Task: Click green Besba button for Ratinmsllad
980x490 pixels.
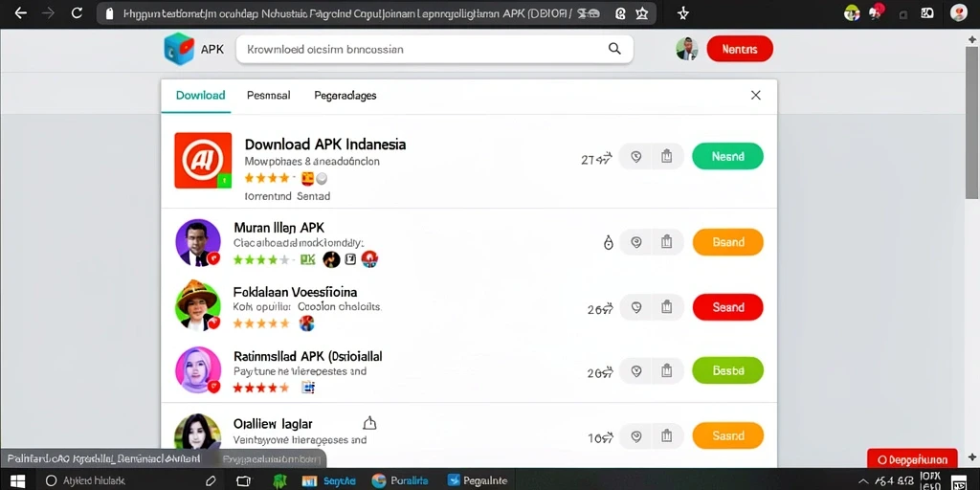Action: [x=727, y=370]
